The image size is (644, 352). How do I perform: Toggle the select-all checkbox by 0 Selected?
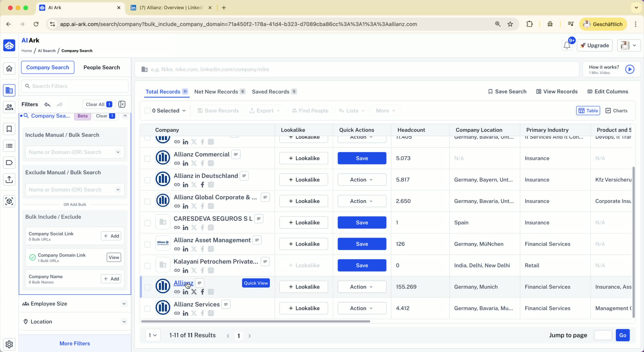point(147,110)
